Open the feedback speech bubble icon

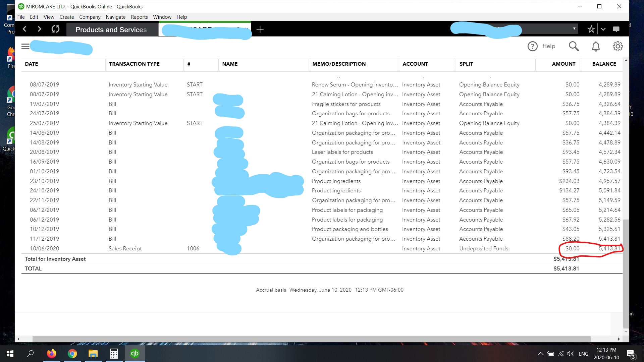[x=616, y=29]
